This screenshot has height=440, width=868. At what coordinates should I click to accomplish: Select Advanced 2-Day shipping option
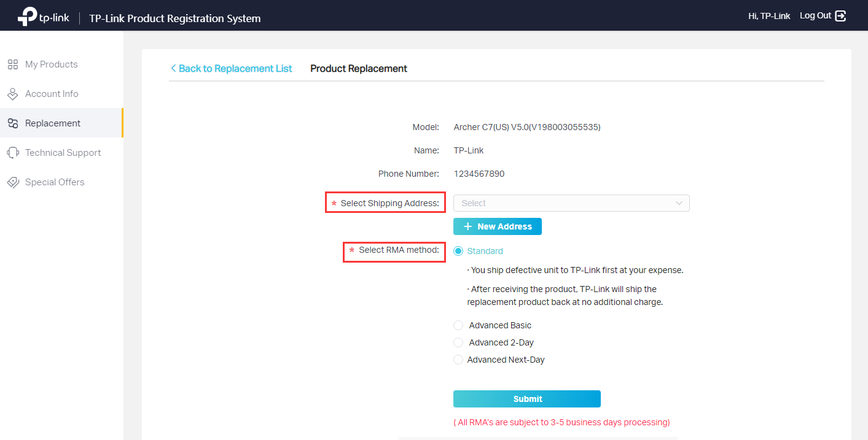point(458,342)
